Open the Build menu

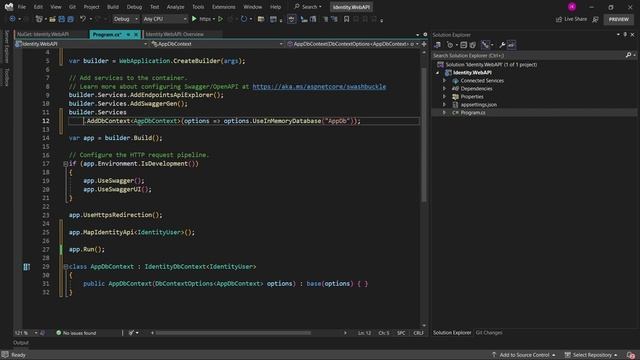click(113, 7)
